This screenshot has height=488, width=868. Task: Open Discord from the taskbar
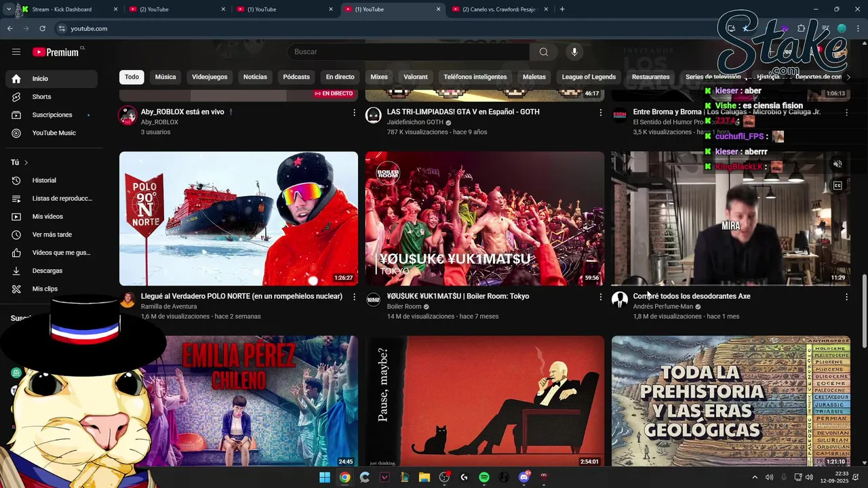tap(524, 477)
